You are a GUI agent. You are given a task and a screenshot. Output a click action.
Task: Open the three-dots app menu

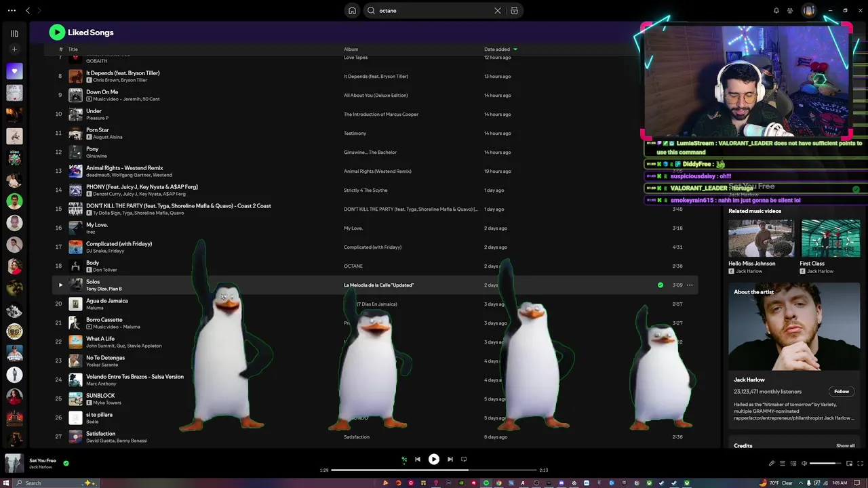point(12,10)
